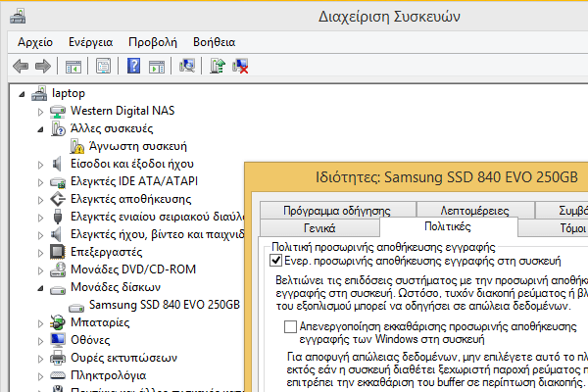Click the Ουρές εκτυπώσεων printer icon
Screen dimensions: 588x392
pos(58,358)
